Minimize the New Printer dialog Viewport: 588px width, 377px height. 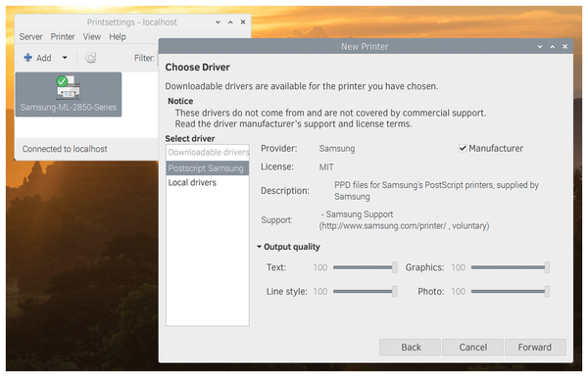(540, 46)
